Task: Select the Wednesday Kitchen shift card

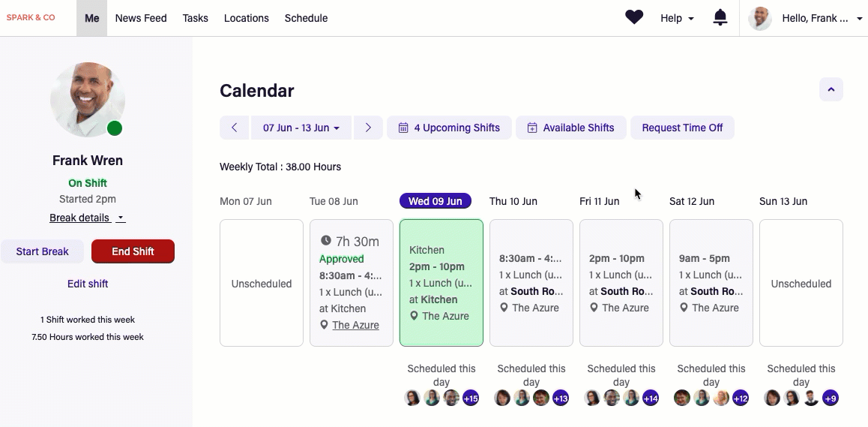Action: coord(441,283)
